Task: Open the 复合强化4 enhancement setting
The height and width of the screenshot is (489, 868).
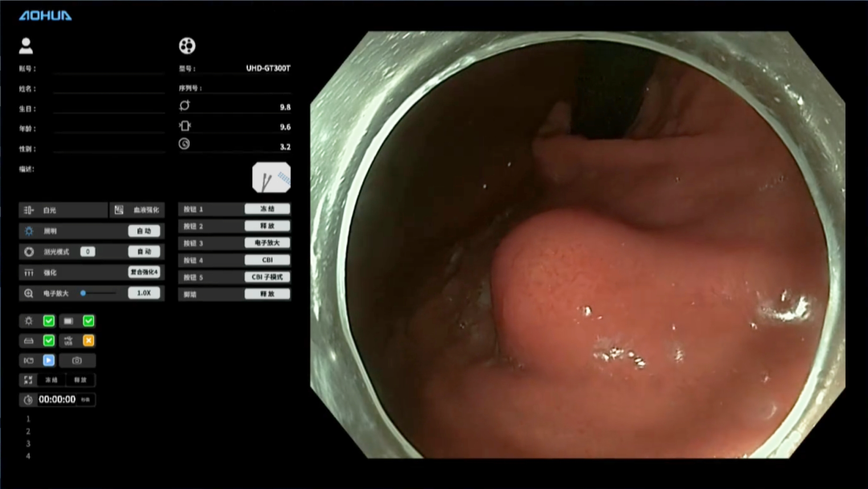Action: [x=144, y=272]
